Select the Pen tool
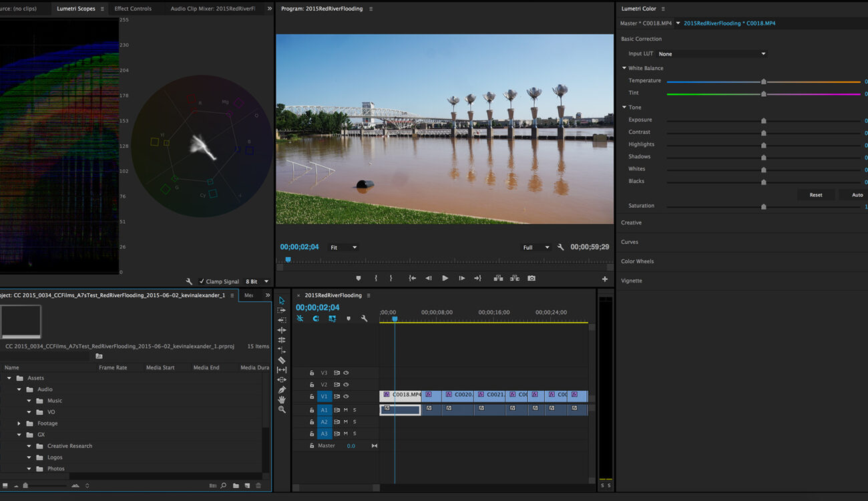The height and width of the screenshot is (501, 868). 282,389
